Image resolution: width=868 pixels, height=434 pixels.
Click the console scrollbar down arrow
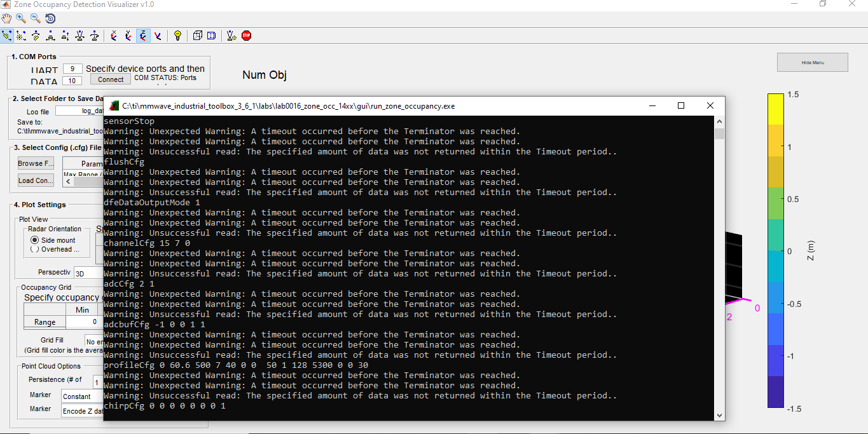[x=720, y=416]
